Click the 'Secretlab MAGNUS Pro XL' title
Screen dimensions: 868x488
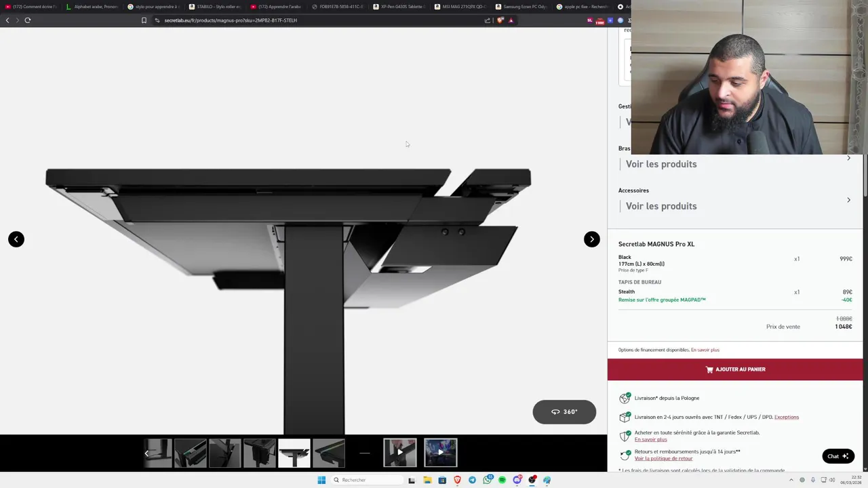[x=656, y=244]
